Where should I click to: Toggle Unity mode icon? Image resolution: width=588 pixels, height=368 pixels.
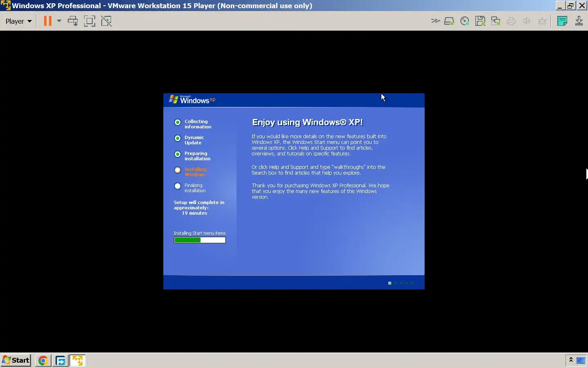pyautogui.click(x=106, y=21)
